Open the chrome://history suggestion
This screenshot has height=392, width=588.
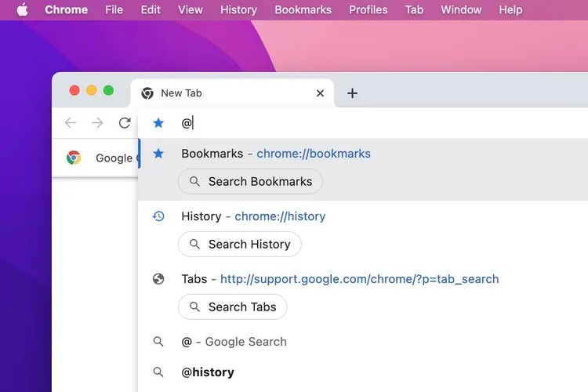click(x=280, y=216)
